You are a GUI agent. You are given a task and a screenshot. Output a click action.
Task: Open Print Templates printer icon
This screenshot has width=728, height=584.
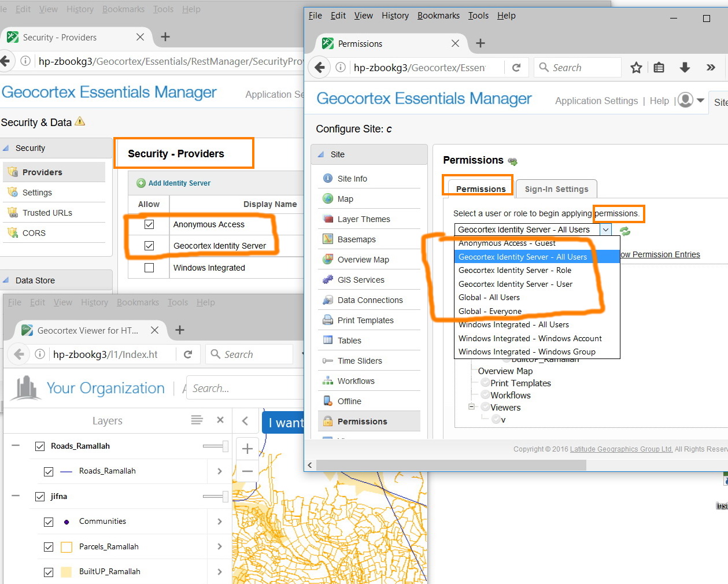328,320
